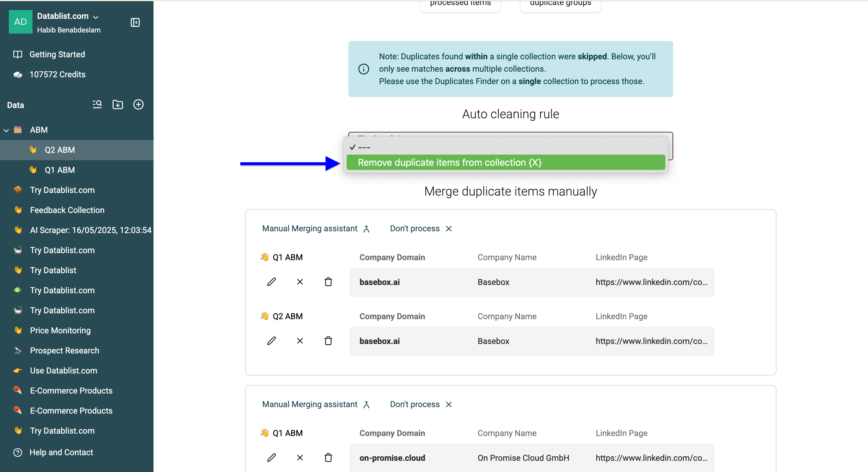
Task: Delete the Q1 ABM basebox.ai item
Action: pyautogui.click(x=328, y=282)
